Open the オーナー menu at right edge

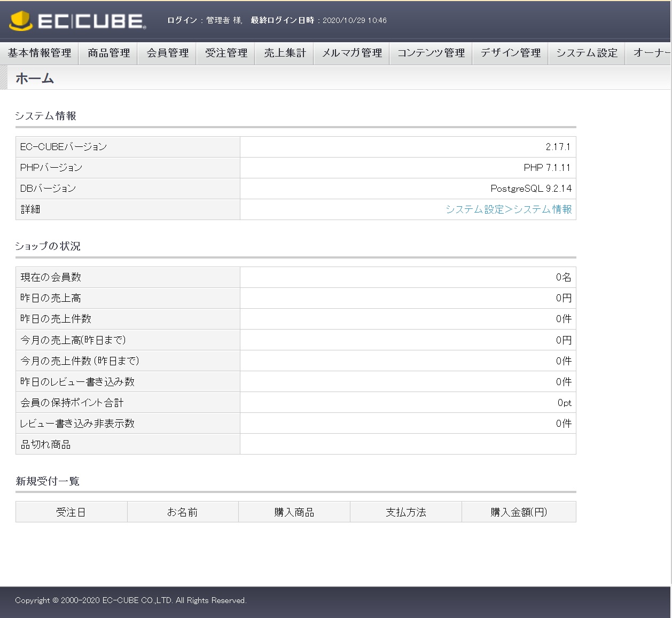648,53
